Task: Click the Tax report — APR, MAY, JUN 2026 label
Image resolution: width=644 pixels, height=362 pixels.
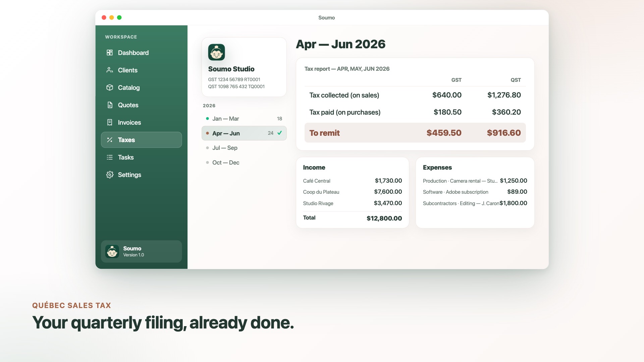Action: pyautogui.click(x=347, y=69)
